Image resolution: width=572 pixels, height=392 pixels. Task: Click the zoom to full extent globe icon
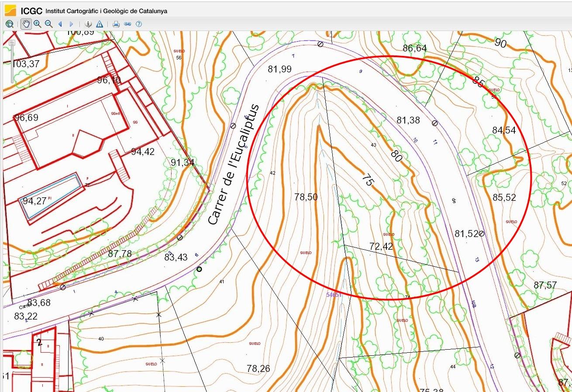(10, 24)
